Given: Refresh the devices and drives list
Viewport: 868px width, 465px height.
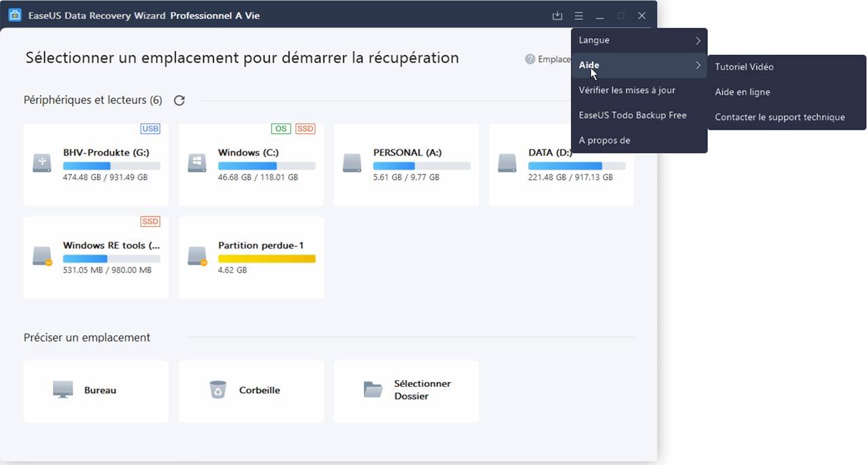Looking at the screenshot, I should pos(179,100).
